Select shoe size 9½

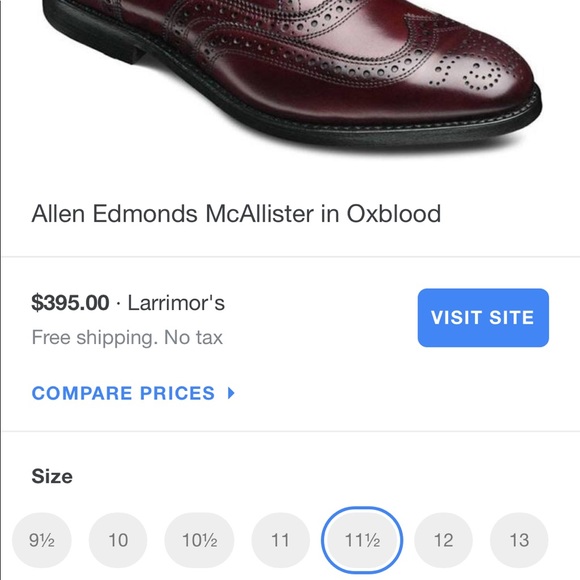[42, 540]
